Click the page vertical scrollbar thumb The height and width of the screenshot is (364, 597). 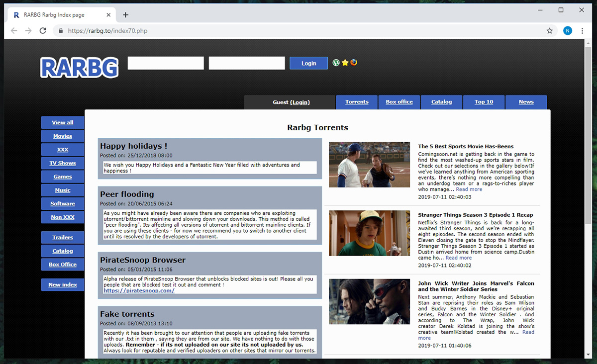pyautogui.click(x=588, y=134)
